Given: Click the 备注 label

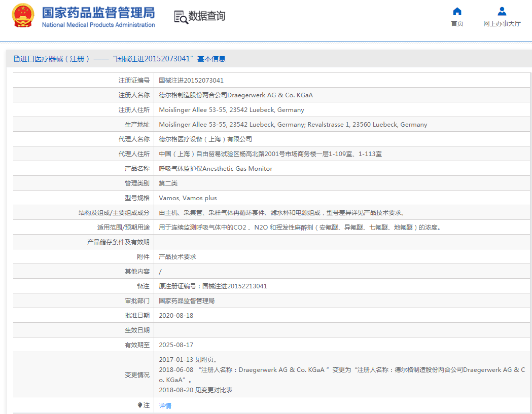Looking at the screenshot, I should pyautogui.click(x=143, y=286).
